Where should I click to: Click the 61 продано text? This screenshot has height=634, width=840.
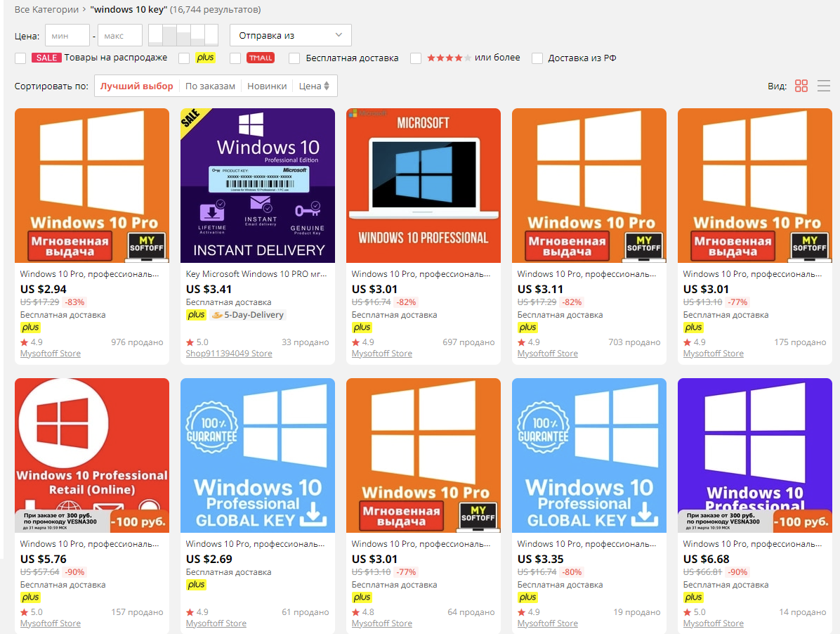[306, 612]
